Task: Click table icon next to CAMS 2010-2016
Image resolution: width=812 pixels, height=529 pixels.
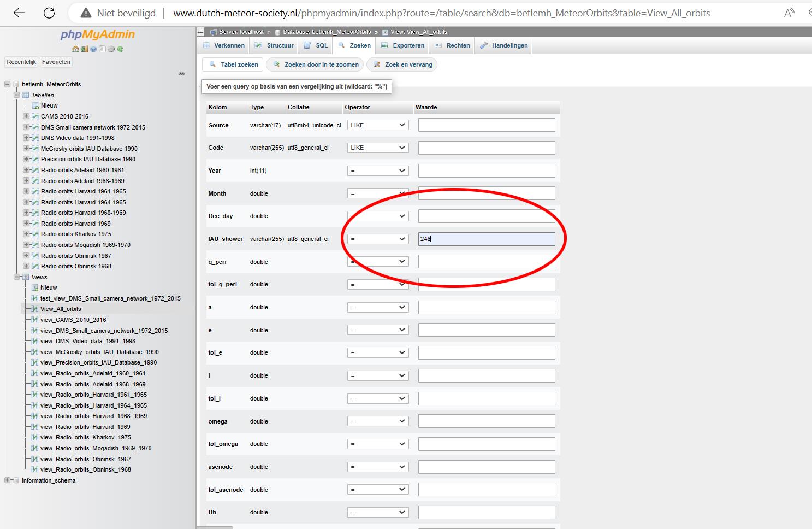Action: [35, 116]
